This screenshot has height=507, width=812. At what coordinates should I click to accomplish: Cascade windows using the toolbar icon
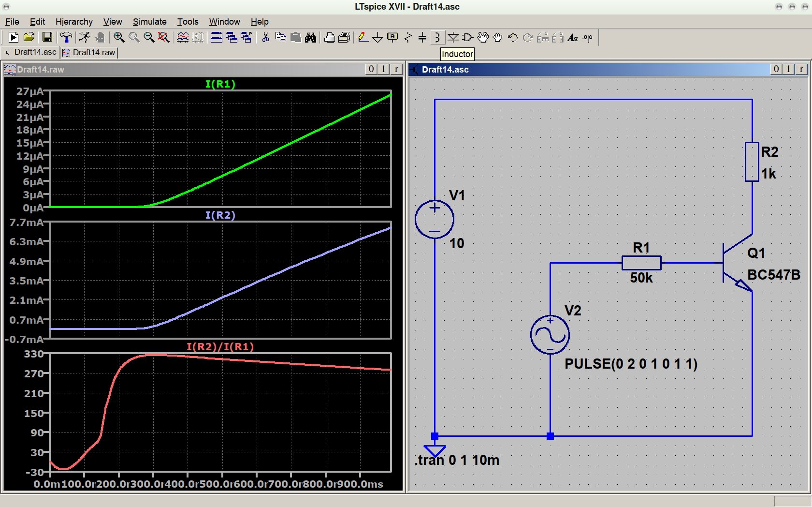pyautogui.click(x=232, y=37)
